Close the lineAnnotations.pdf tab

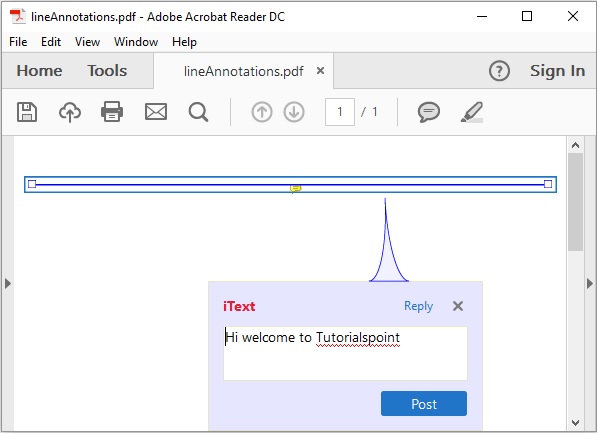point(320,71)
